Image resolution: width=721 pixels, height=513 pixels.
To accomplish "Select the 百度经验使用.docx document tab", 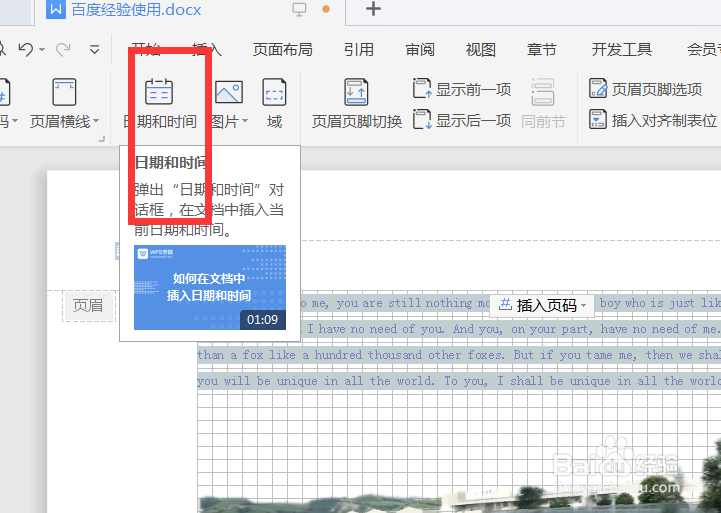I will coord(137,10).
